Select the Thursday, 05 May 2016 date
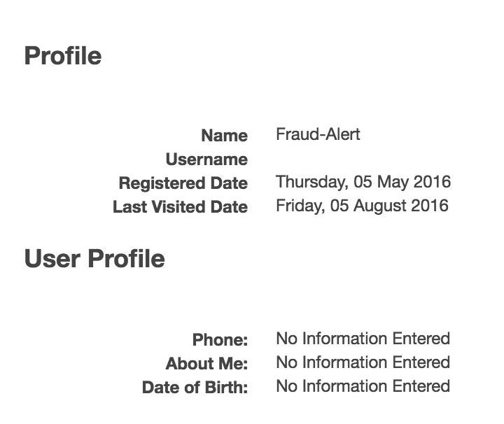 [x=363, y=183]
